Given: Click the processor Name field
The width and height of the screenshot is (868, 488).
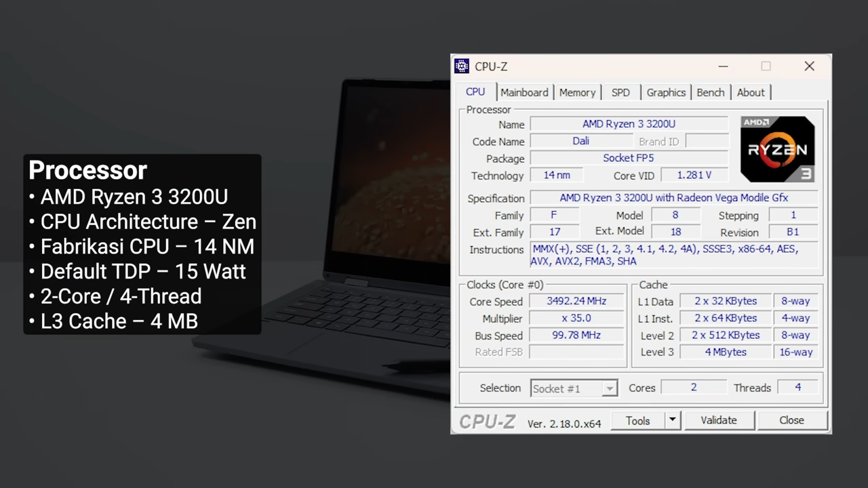Looking at the screenshot, I should (x=628, y=124).
